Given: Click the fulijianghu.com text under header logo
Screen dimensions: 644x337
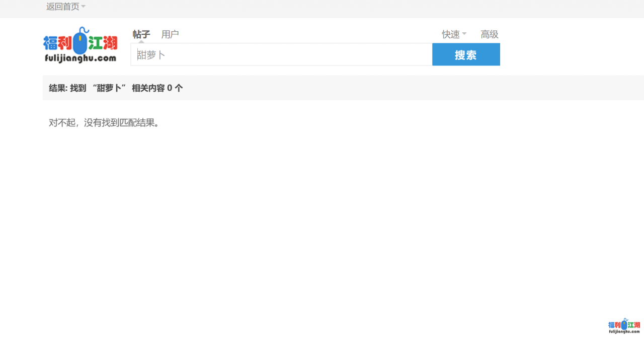Looking at the screenshot, I should tap(80, 58).
